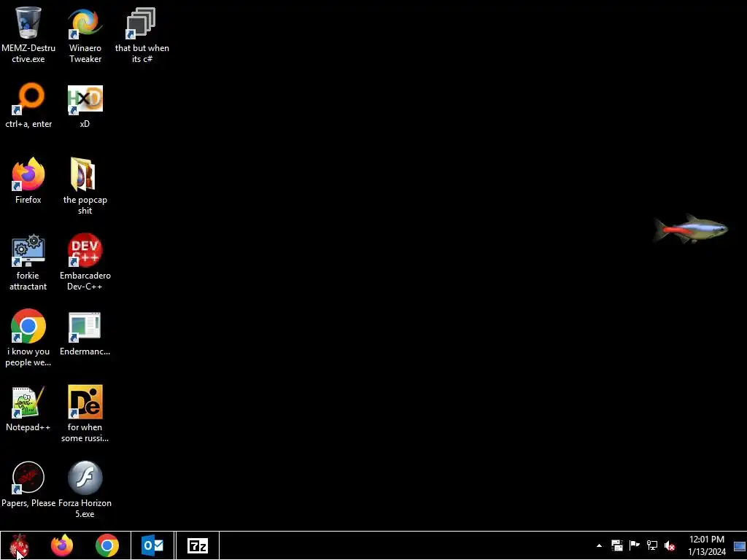
Task: Open Firefox from the taskbar
Action: [62, 545]
